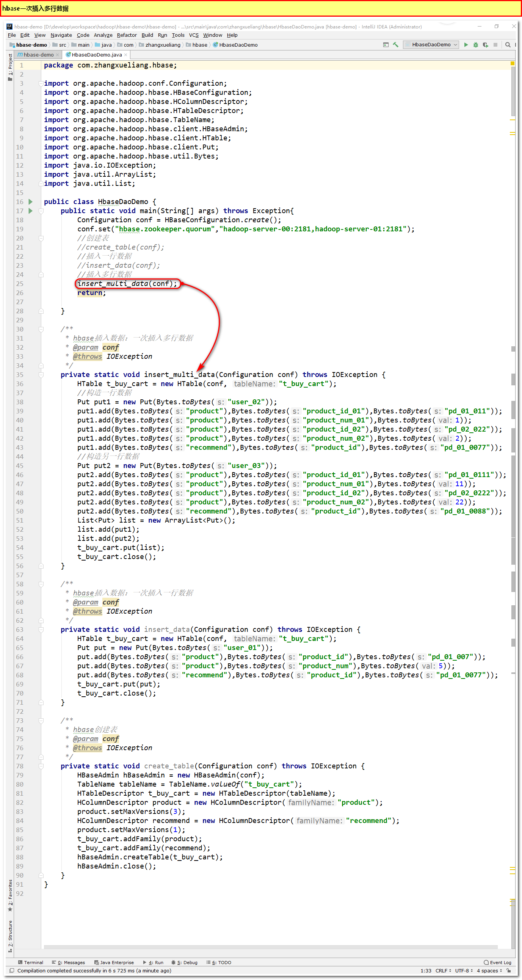
Task: Open the Project tool window side tab
Action: pos(10,68)
